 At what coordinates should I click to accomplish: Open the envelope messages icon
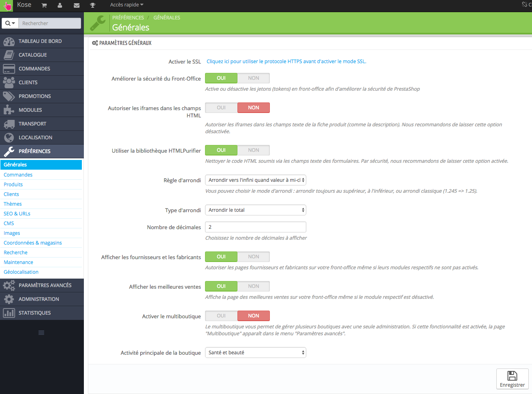(x=77, y=5)
